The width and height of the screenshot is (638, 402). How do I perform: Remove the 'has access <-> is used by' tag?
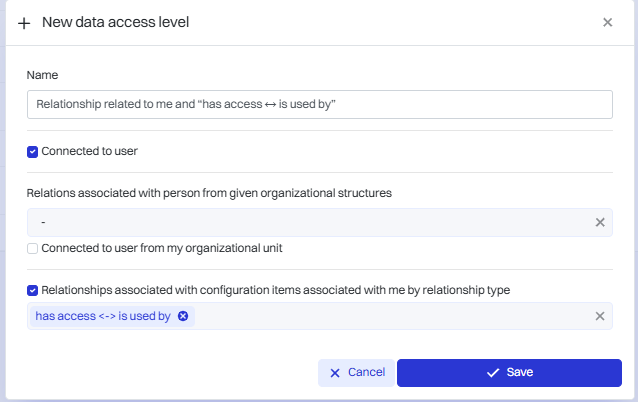[182, 316]
